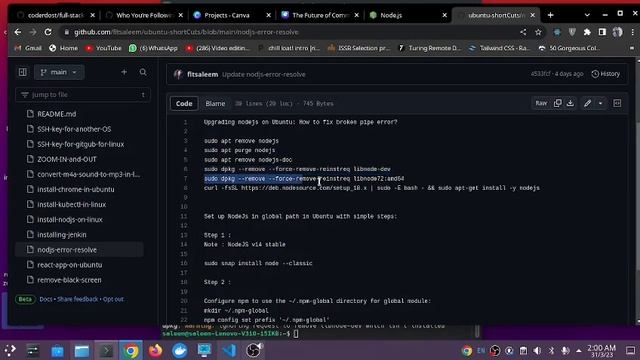
Task: Open the Extensions puzzle icon
Action: click(587, 32)
